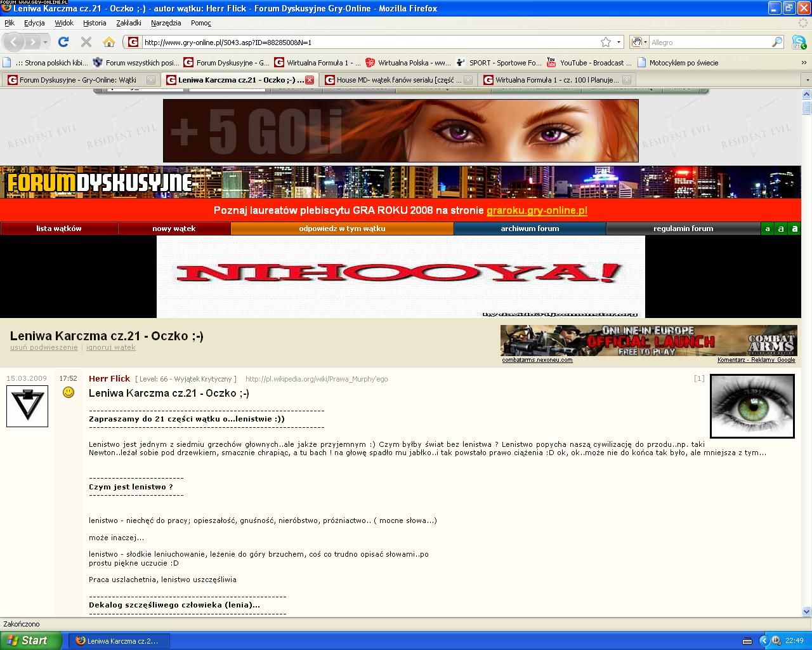The width and height of the screenshot is (812, 650).
Task: Click 'odpowiedz w tym wątku' button
Action: 342,229
